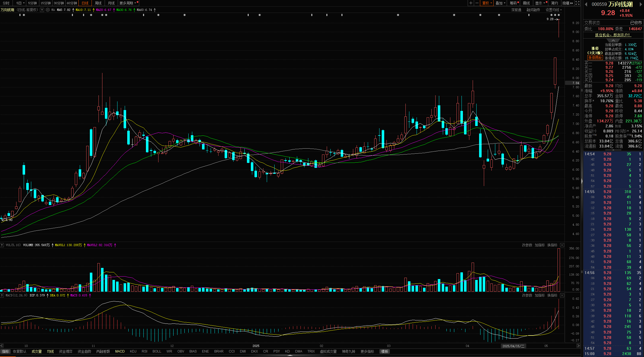Image resolution: width=644 pixels, height=357 pixels.
Task: Open the MACD indicator help question-mark icon
Action: point(2,295)
